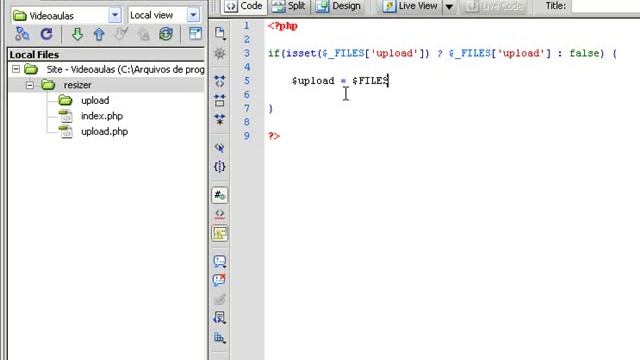Click the Remove comment icon
Viewport: 640px width, 360px height.
click(x=220, y=280)
